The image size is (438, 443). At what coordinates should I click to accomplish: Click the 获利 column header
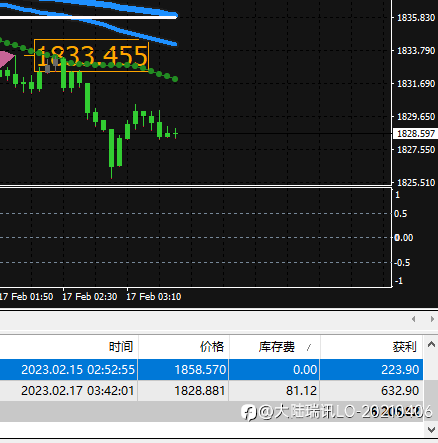(371, 347)
